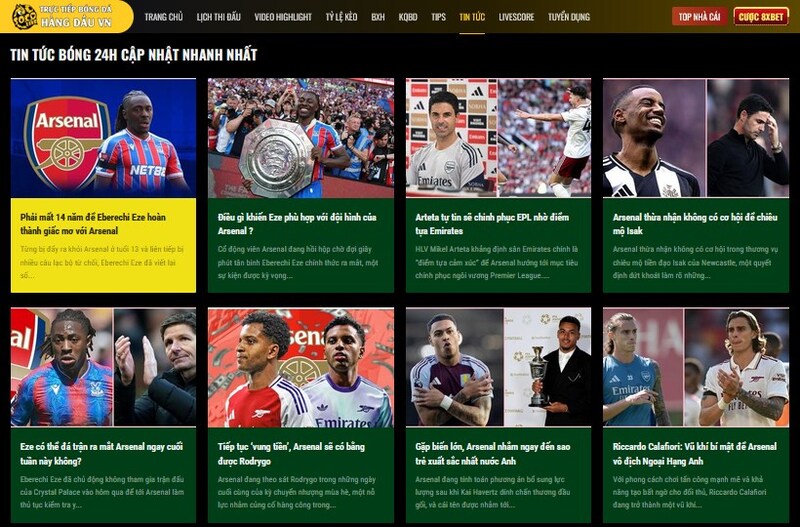Open the KQBD results page
800x527 pixels.
tap(408, 17)
